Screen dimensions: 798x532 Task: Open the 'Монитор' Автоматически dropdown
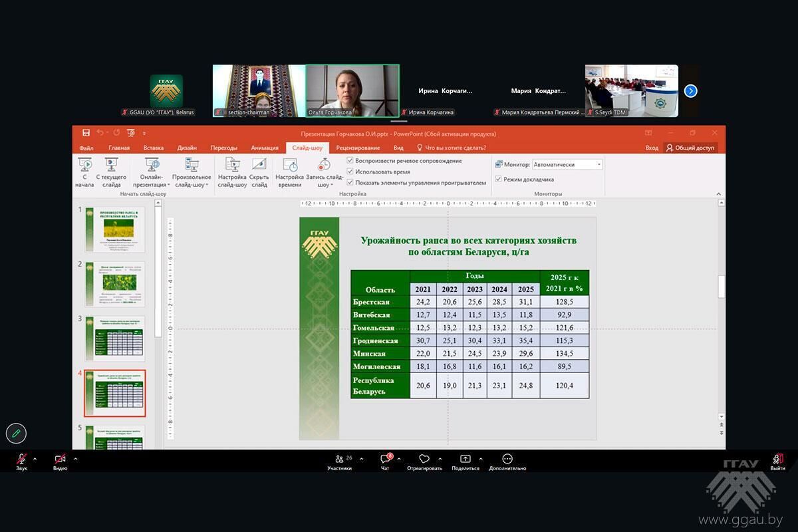(567, 164)
